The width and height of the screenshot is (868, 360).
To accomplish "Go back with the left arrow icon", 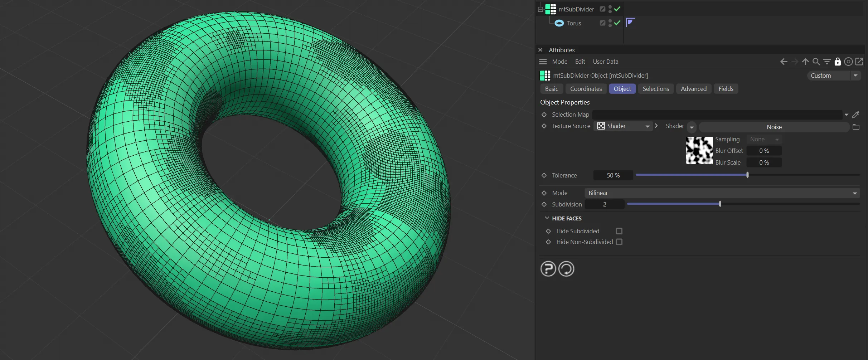I will (784, 62).
